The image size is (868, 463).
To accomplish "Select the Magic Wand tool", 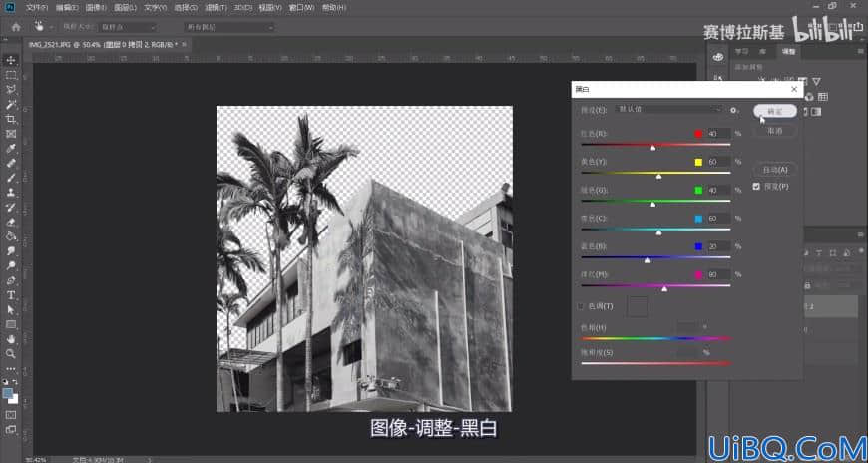I will click(11, 104).
